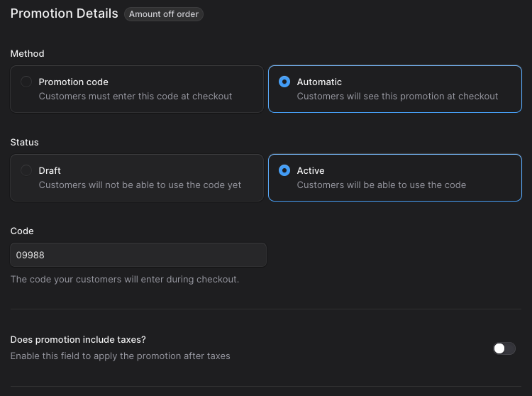Click the Amount off order badge
The image size is (532, 396).
point(164,14)
